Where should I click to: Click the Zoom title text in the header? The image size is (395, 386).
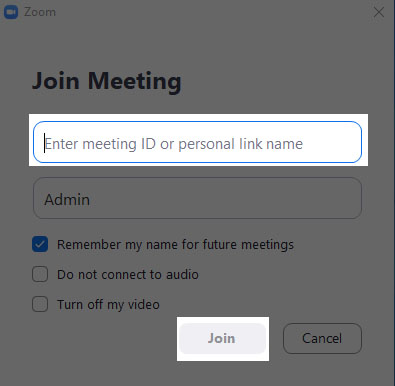point(40,12)
